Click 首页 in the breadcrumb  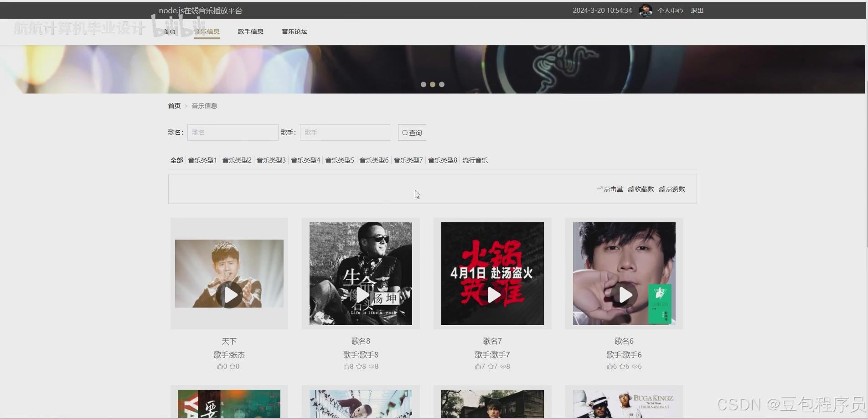174,106
